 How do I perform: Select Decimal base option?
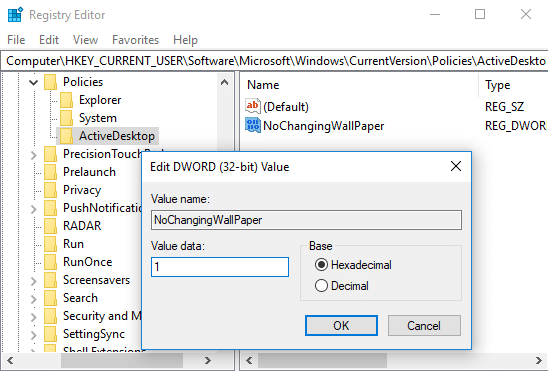click(x=341, y=286)
